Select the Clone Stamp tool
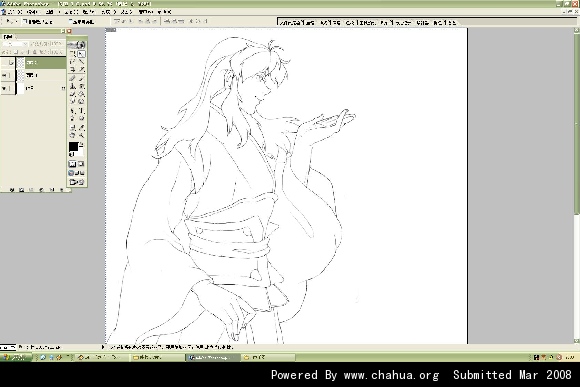This screenshot has height=387, width=580. 72,86
